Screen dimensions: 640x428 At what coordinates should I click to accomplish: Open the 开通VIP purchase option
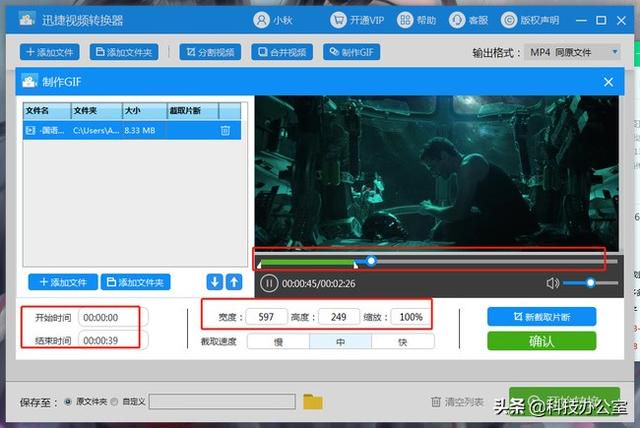[x=357, y=20]
